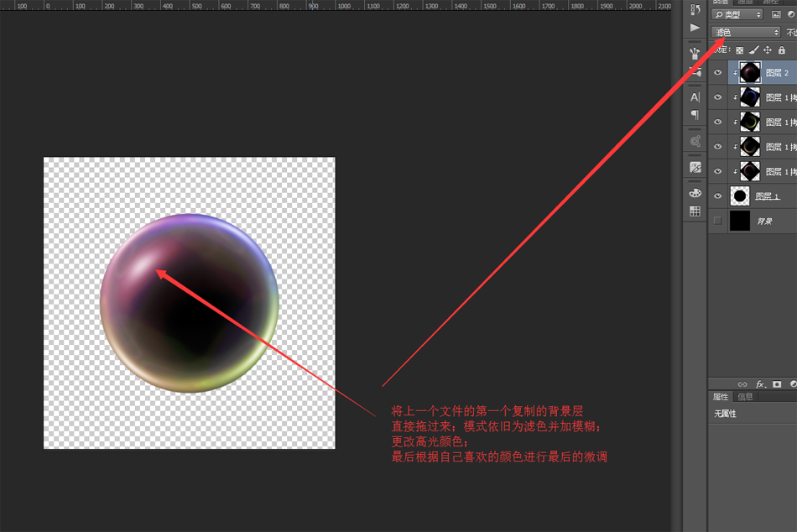Open the Color palette panel icon
This screenshot has height=532, width=797.
tap(695, 192)
